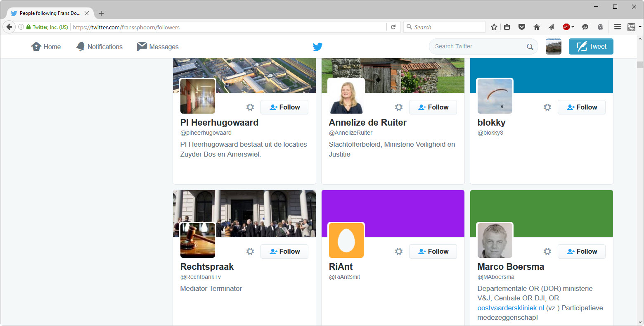Open the Twitter, Inc. secure connection padlock
This screenshot has height=326, width=644.
click(x=28, y=27)
